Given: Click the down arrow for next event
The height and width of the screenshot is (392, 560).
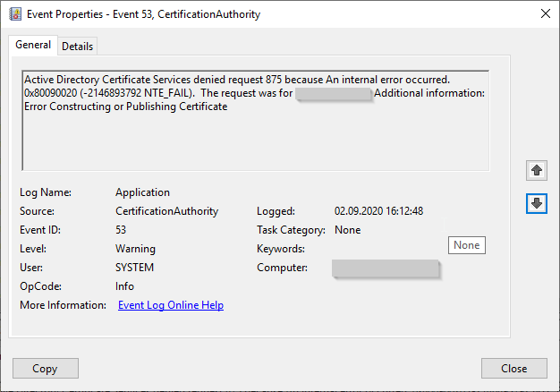Looking at the screenshot, I should coord(536,204).
